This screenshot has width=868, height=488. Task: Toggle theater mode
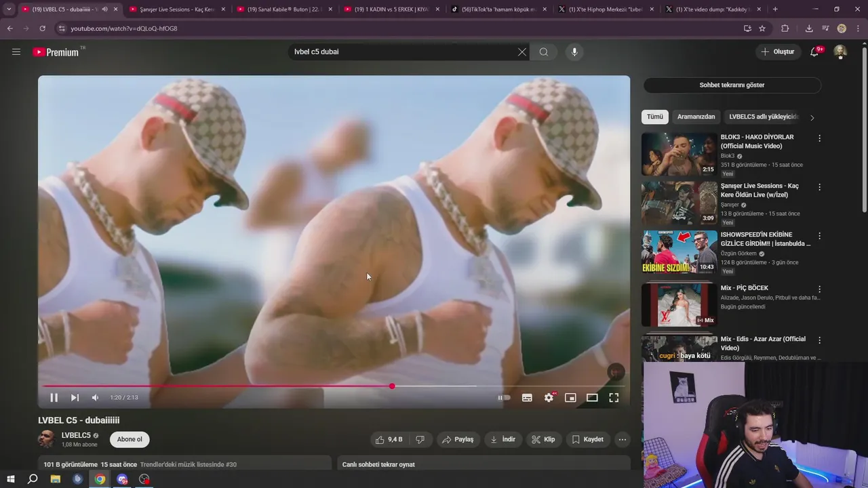[592, 398]
